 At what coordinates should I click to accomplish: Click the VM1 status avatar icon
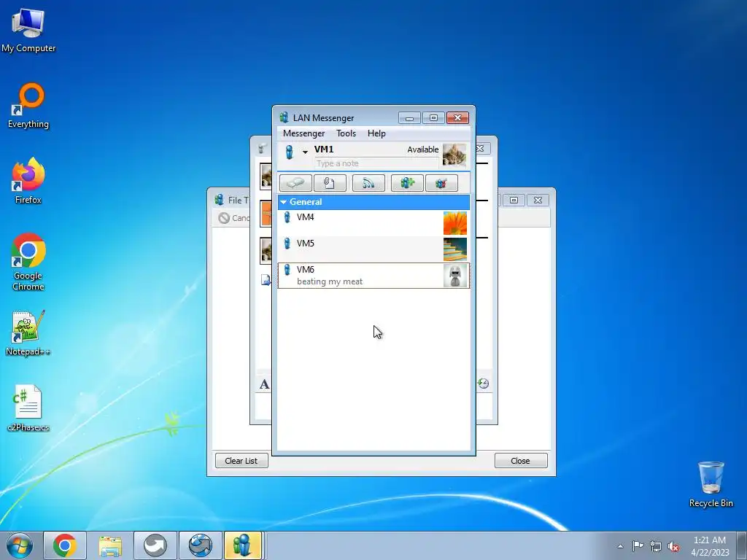tap(289, 152)
